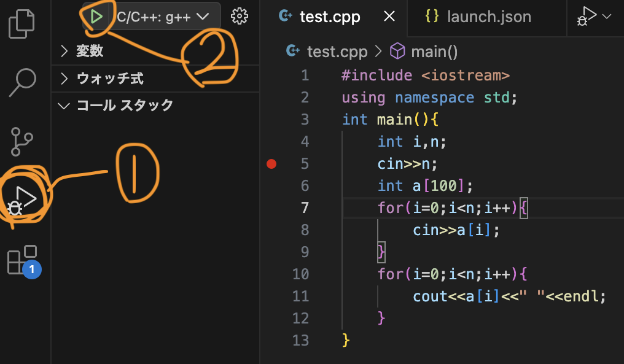Open launch.json via the gear icon
Image resolution: width=624 pixels, height=364 pixels.
240,17
